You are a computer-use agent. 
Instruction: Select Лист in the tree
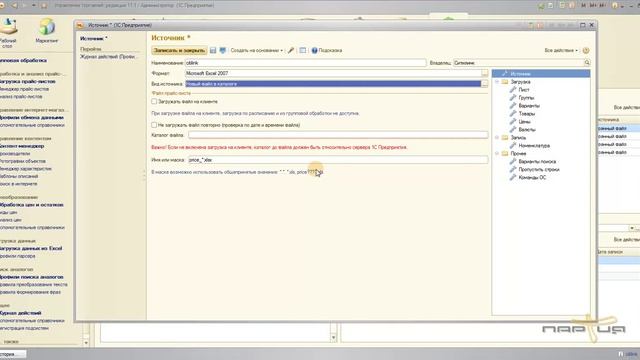point(524,90)
